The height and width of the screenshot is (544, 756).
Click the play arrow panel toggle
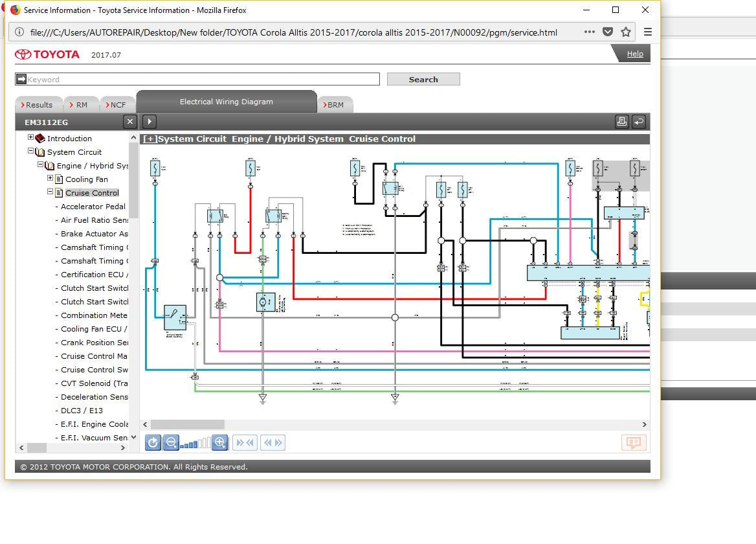point(149,121)
